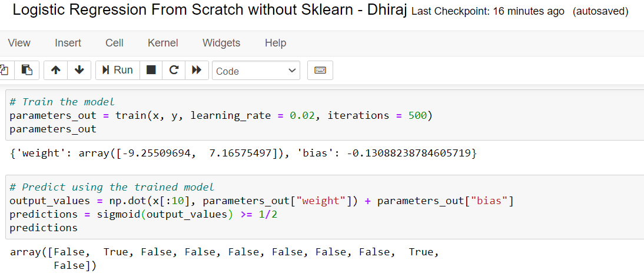Move selected cell down with arrow icon
The height and width of the screenshot is (280, 644).
[79, 70]
